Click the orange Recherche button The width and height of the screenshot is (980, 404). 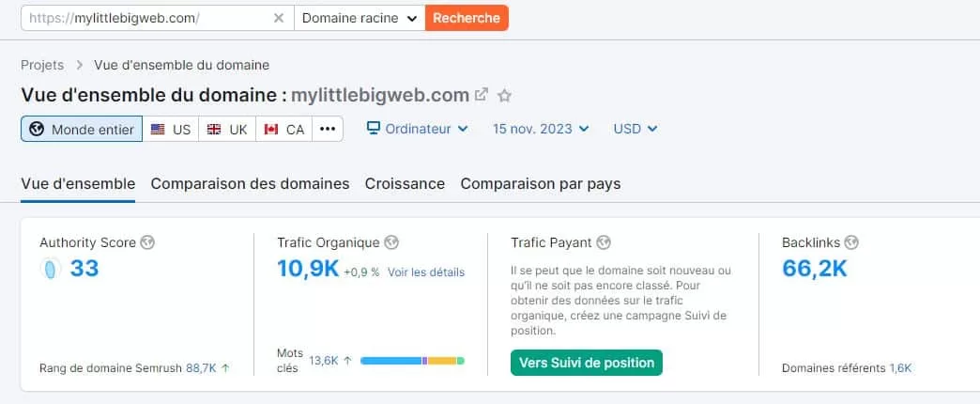[467, 18]
